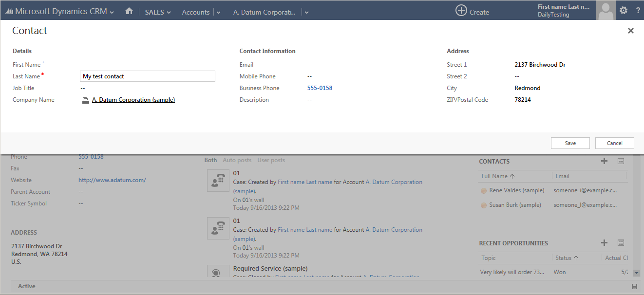Click the Save button
The image size is (644, 295).
(x=570, y=143)
